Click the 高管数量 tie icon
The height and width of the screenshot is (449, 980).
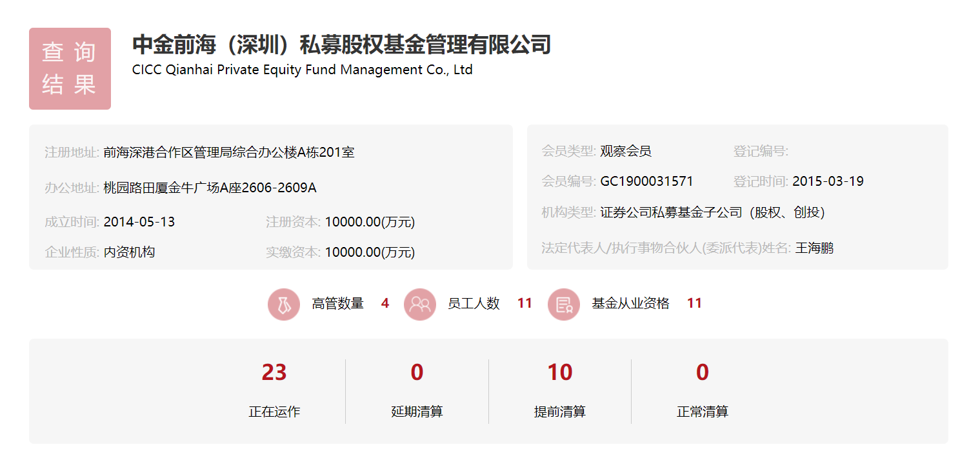point(284,304)
